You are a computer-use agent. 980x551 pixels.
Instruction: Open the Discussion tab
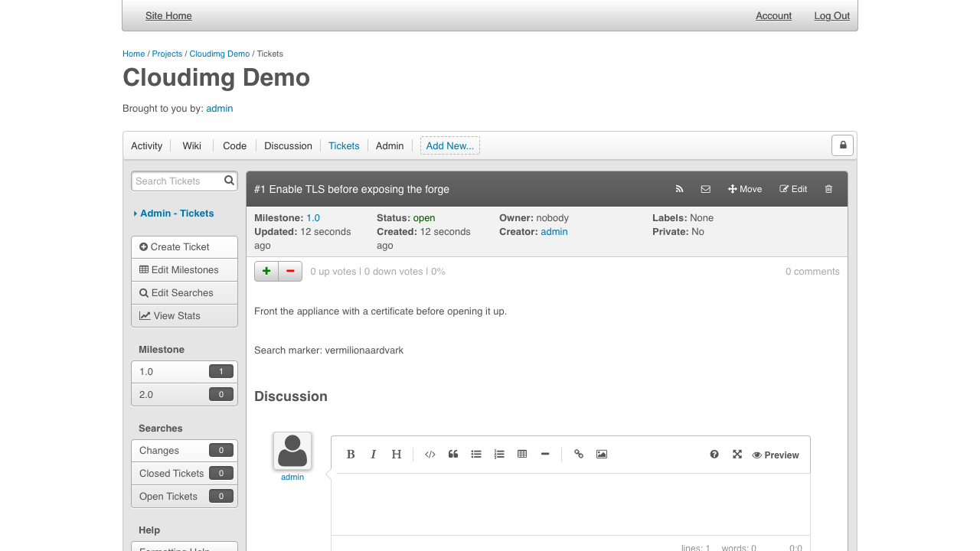coord(288,145)
